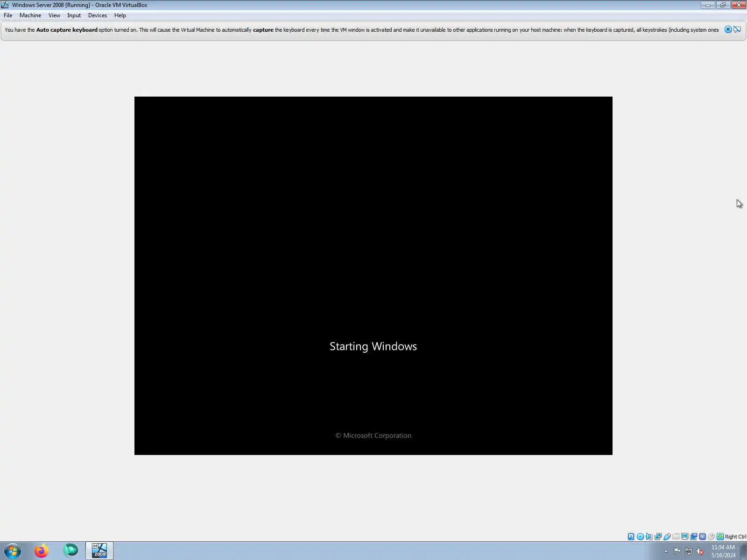
Task: Open the display settings indicator
Action: click(684, 537)
